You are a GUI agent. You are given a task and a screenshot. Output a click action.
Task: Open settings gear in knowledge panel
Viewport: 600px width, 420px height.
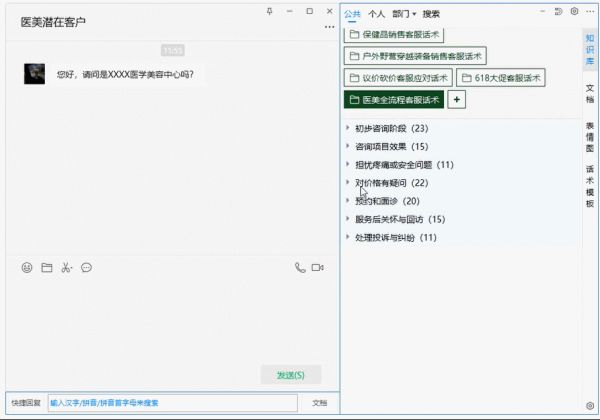click(574, 12)
